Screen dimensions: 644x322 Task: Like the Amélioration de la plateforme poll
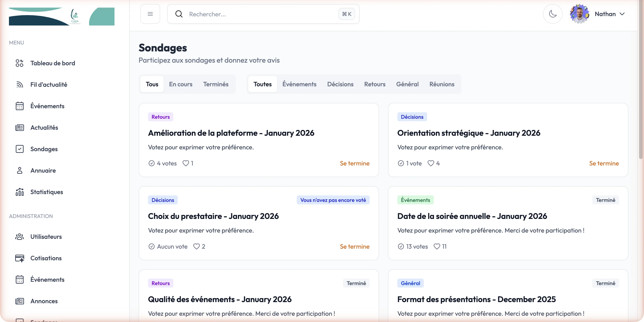[186, 163]
